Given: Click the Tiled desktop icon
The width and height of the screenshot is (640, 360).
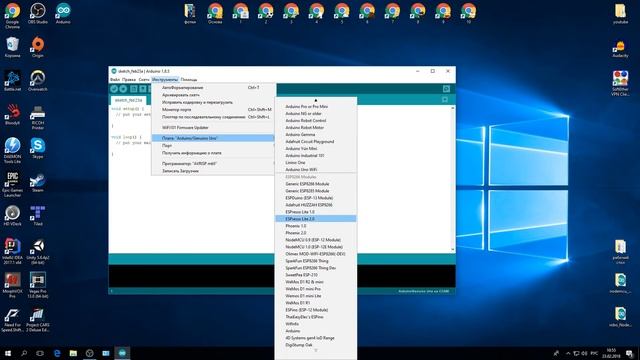Looking at the screenshot, I should 38,216.
